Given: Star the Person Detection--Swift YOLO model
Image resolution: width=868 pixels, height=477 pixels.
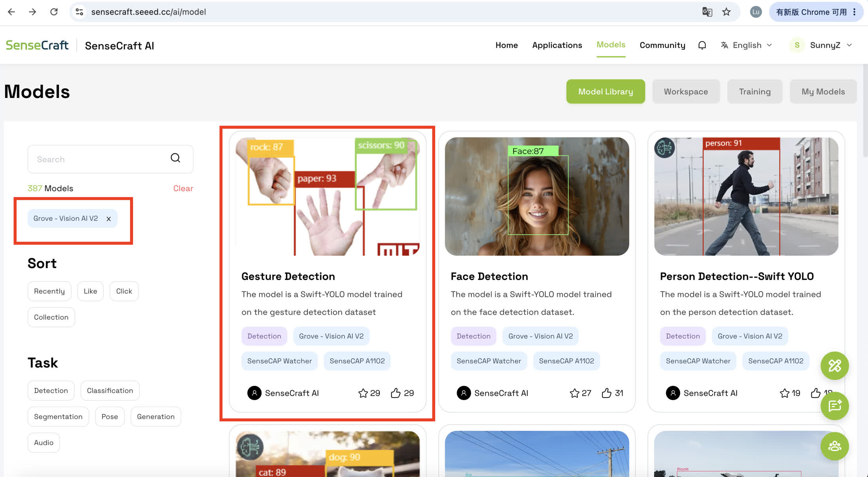Looking at the screenshot, I should pyautogui.click(x=784, y=393).
